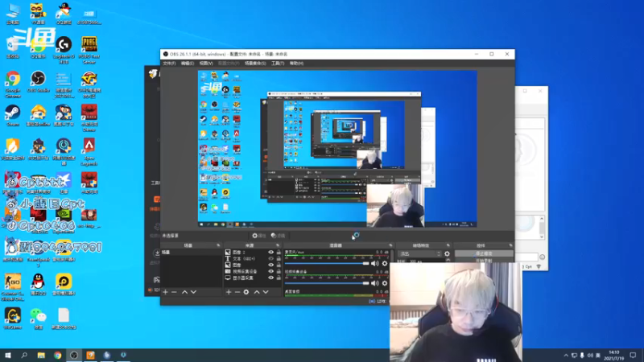
Task: Mute 视频采集设备 audio speaker icon
Action: pos(375,283)
